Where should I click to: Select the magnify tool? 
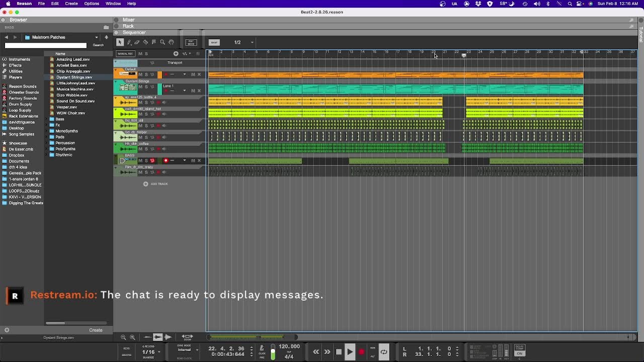pos(163,42)
